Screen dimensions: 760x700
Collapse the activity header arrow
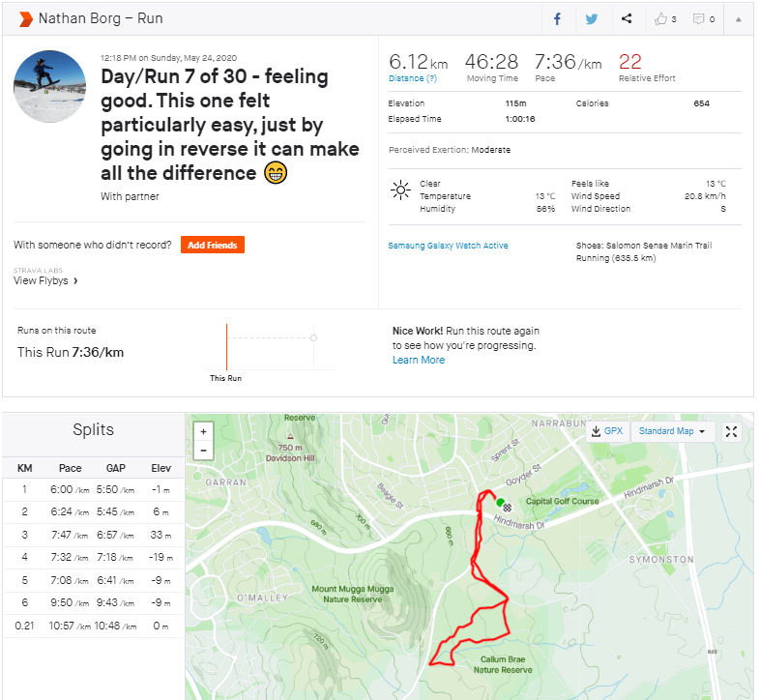739,18
